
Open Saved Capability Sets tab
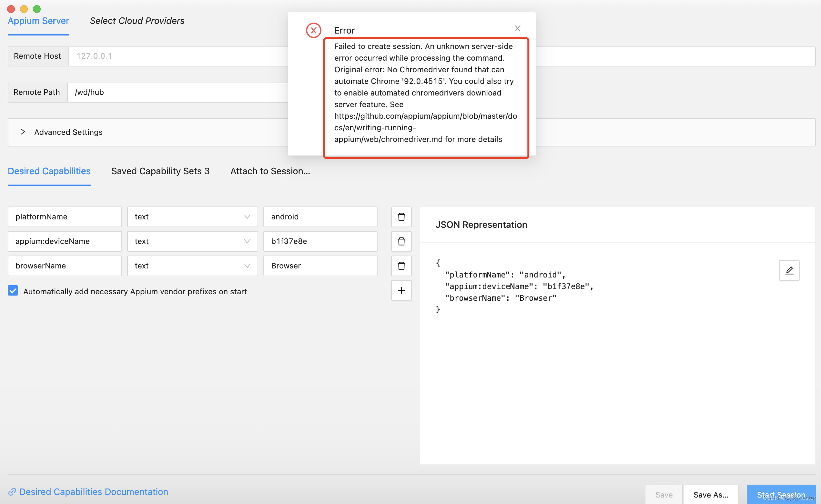tap(160, 171)
